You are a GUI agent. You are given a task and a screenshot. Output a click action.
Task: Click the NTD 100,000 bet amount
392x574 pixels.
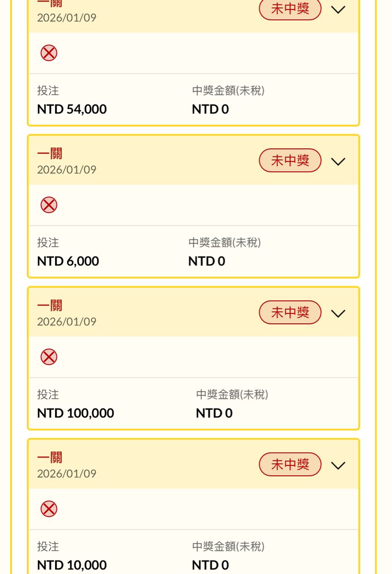pyautogui.click(x=75, y=413)
